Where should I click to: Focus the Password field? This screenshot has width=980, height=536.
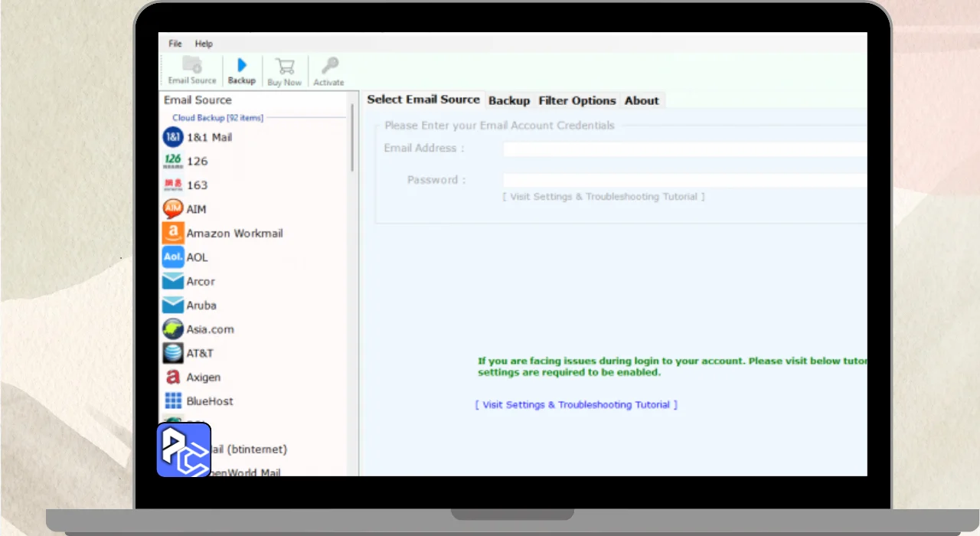tap(685, 180)
